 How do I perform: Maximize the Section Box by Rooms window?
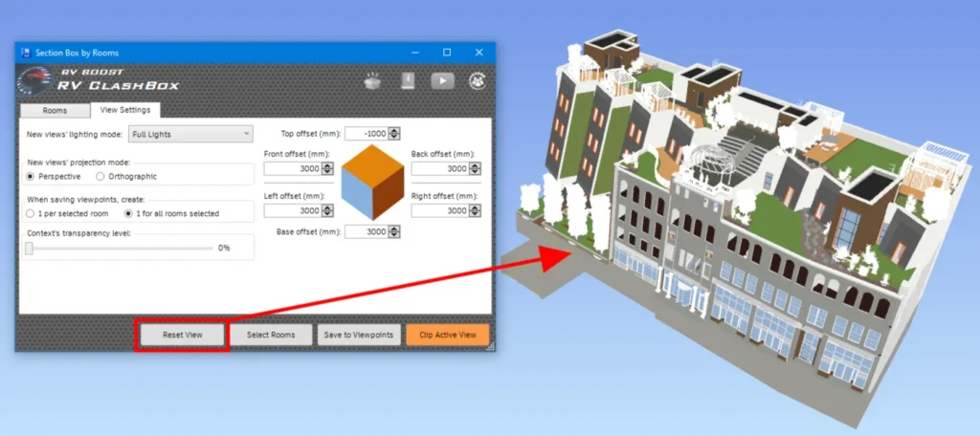tap(447, 53)
